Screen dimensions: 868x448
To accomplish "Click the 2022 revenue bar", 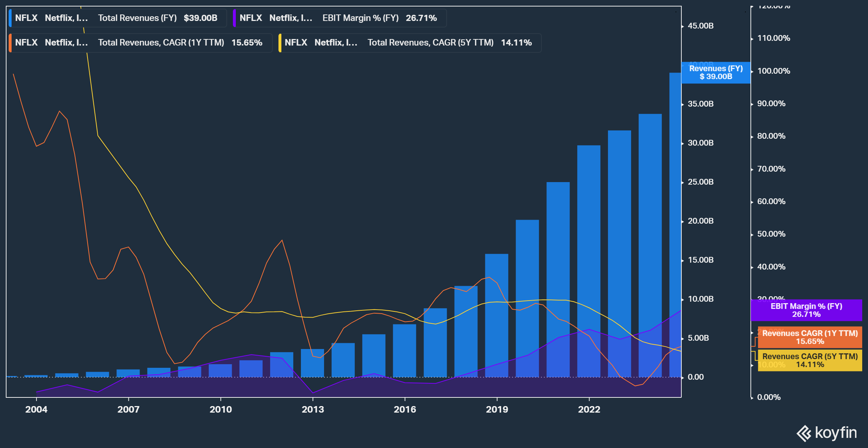I will pos(589,261).
